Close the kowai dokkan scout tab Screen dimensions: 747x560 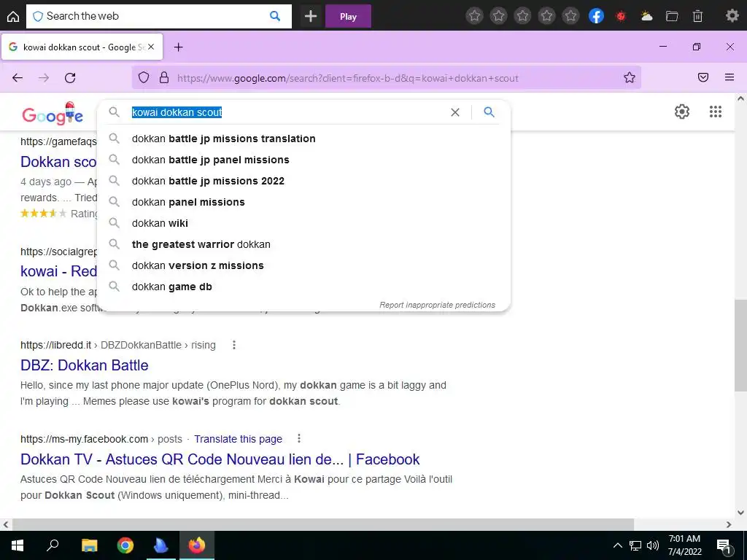point(151,47)
